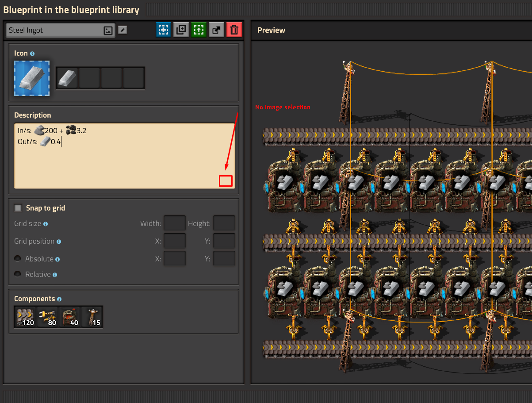
Task: Click the Description heading text
Action: pos(33,115)
